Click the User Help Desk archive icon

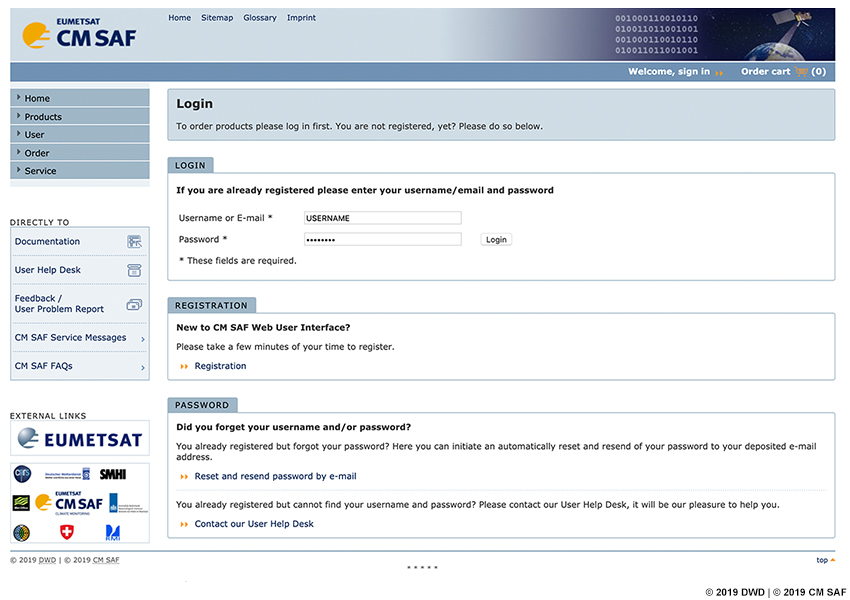coord(134,270)
